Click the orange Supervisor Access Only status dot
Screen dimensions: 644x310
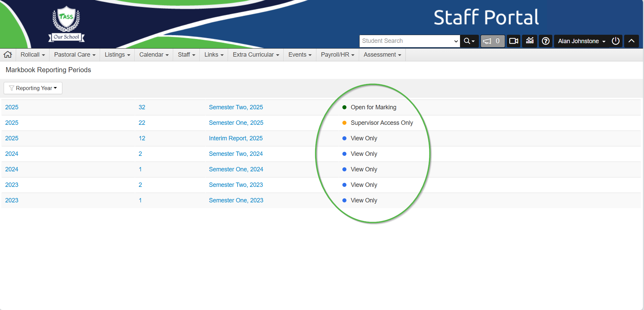344,123
